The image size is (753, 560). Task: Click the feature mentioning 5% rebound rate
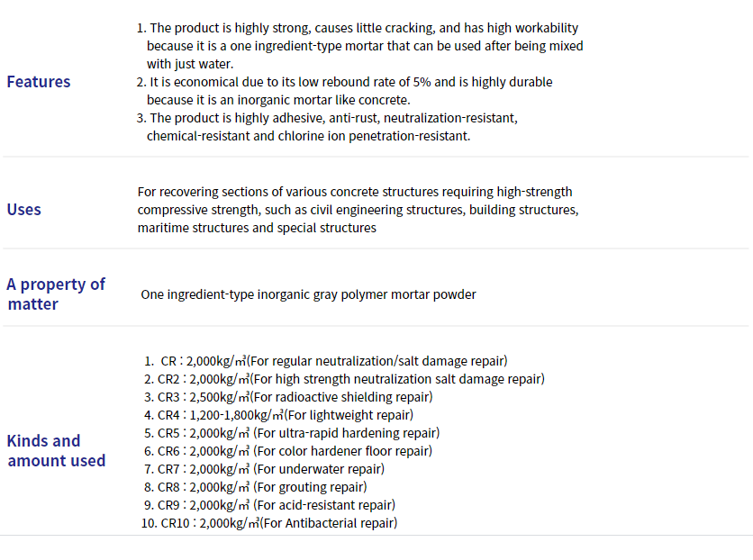(x=344, y=91)
